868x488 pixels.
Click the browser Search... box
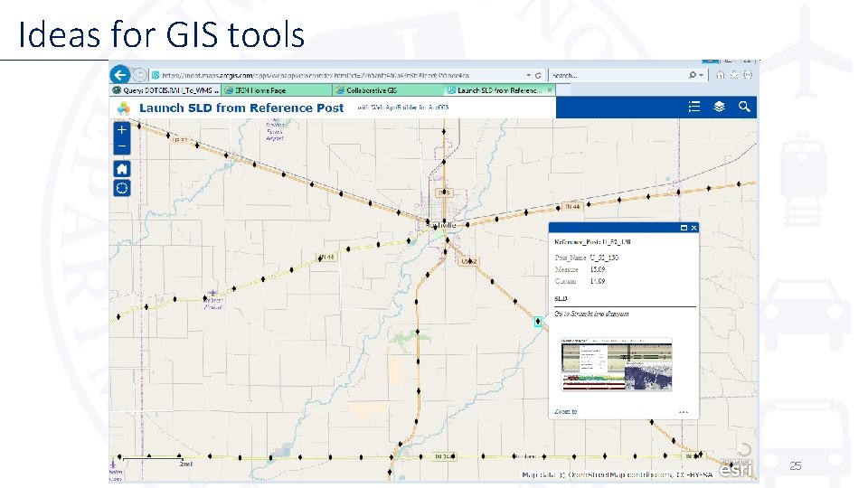coord(618,75)
